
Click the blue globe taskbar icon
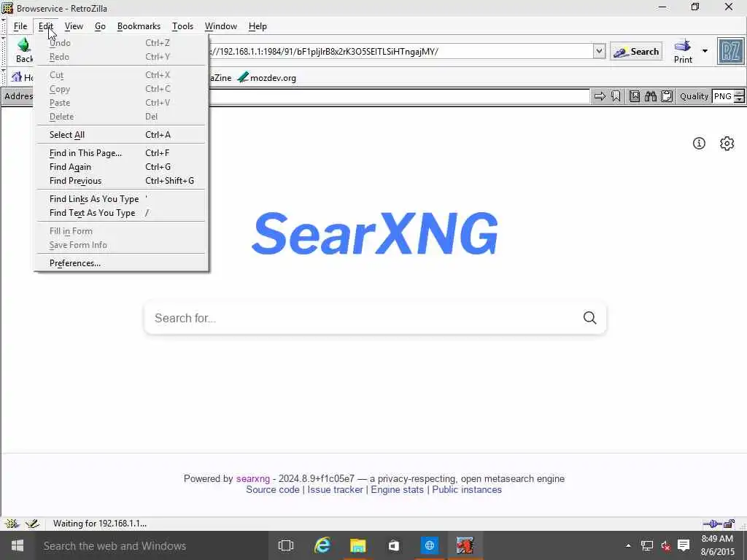click(x=429, y=545)
